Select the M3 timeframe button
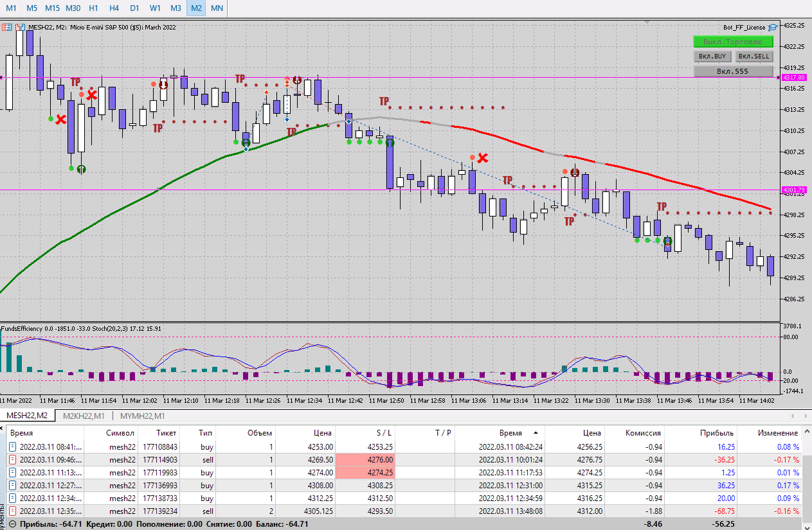This screenshot has width=812, height=530. coord(176,8)
